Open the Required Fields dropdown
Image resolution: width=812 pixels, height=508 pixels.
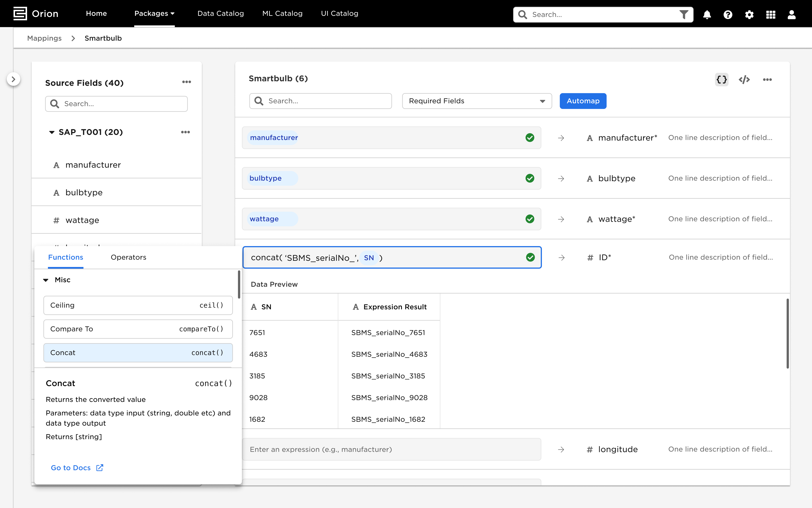pos(477,101)
